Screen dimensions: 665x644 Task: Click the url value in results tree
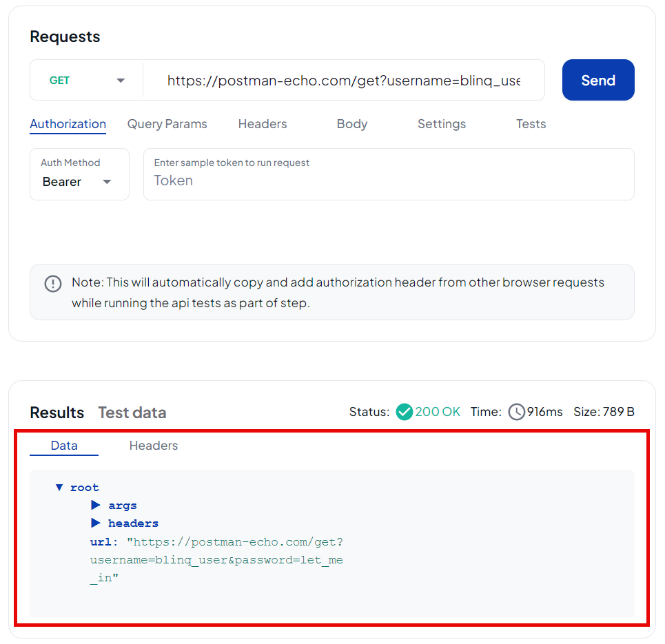[x=216, y=560]
